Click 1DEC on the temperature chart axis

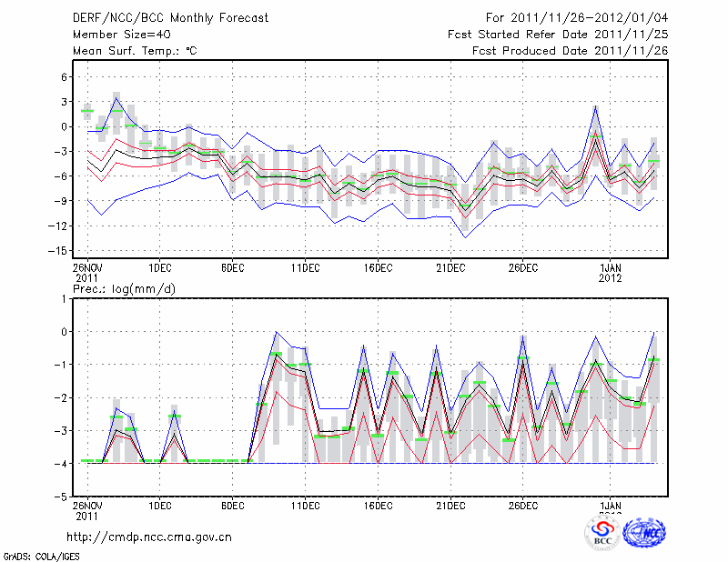(159, 267)
